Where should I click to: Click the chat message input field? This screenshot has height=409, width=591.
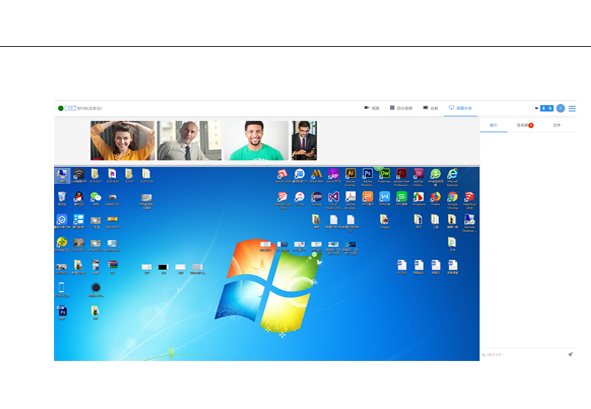tap(522, 355)
